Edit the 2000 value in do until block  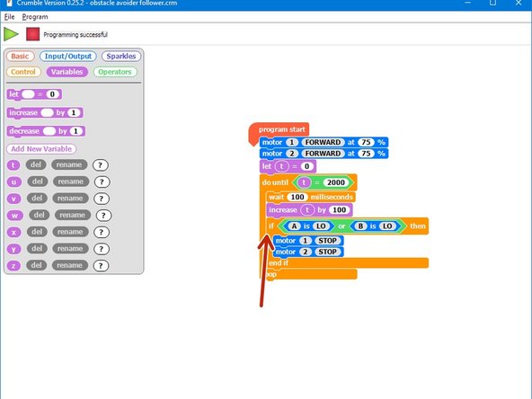coord(336,182)
